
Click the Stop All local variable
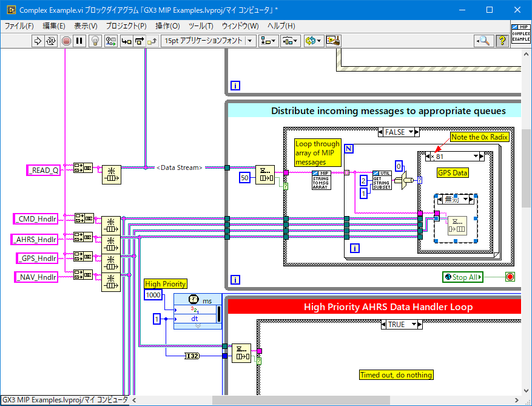pos(463,277)
